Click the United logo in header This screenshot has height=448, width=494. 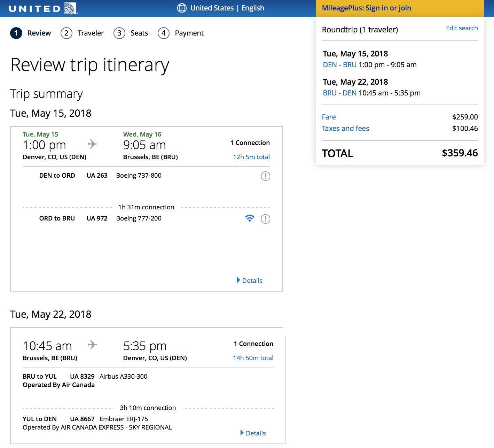click(43, 8)
